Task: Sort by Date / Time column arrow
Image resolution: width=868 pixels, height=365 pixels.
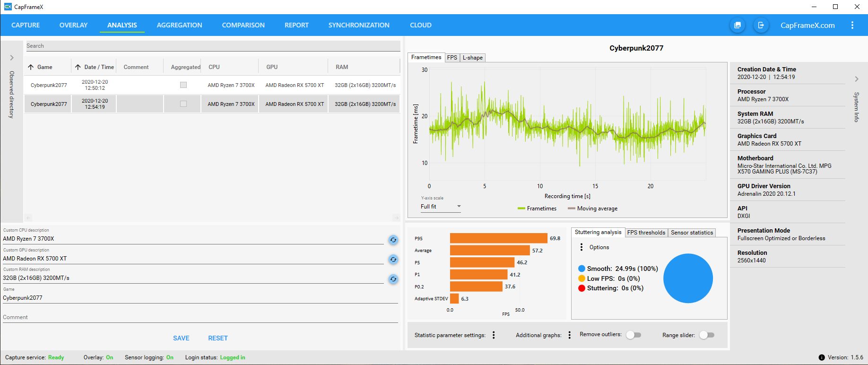Action: pos(78,67)
